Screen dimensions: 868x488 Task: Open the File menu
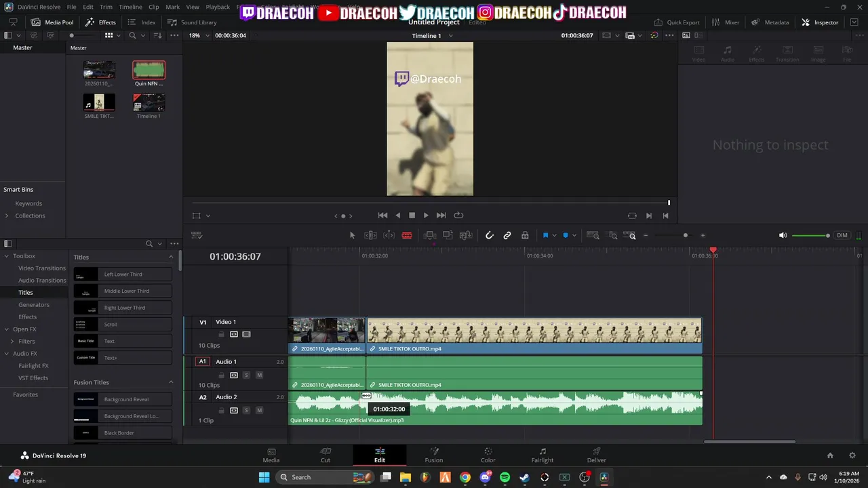tap(71, 7)
